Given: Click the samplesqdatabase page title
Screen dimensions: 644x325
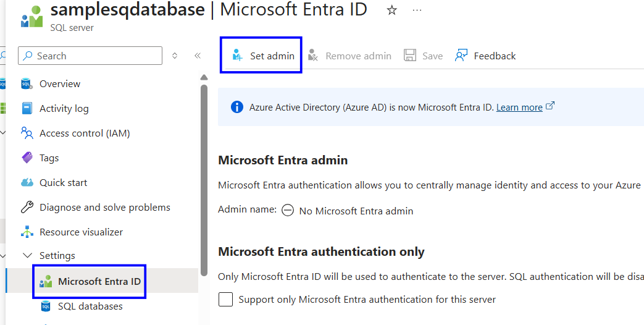Looking at the screenshot, I should click(128, 10).
